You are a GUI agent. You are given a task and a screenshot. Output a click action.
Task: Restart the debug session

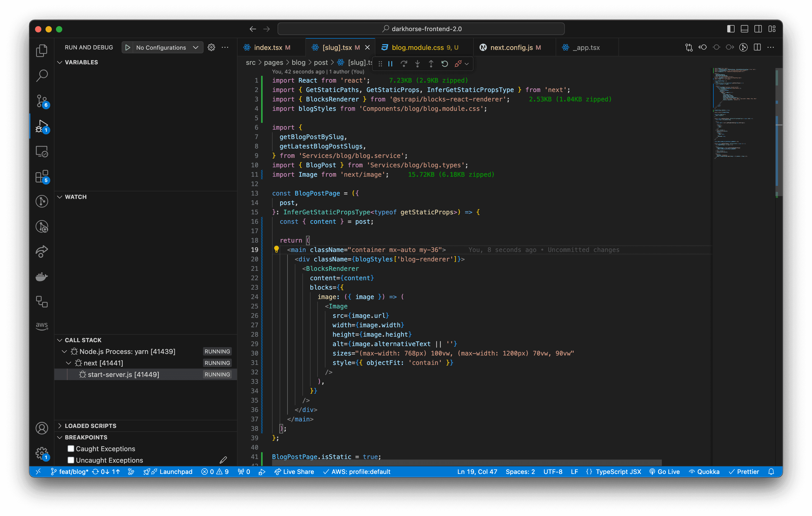point(444,64)
